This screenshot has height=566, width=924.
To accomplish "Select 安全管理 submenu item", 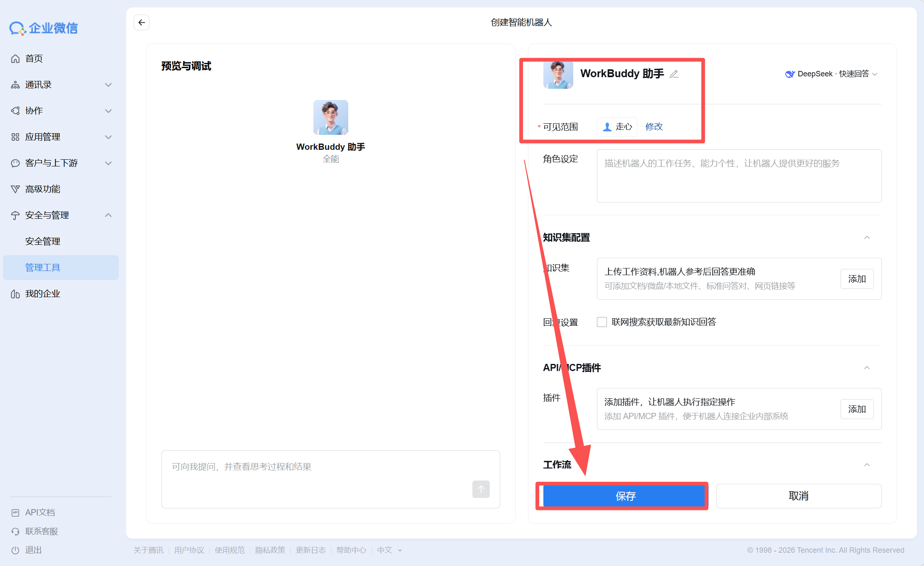I will click(x=43, y=241).
